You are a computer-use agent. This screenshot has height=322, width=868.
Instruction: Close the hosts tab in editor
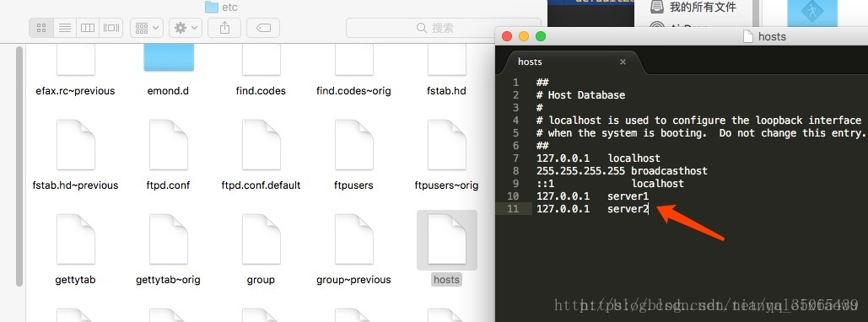623,62
